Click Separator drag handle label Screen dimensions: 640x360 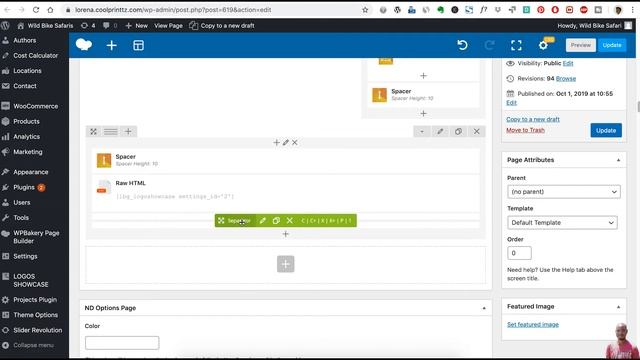tap(235, 220)
